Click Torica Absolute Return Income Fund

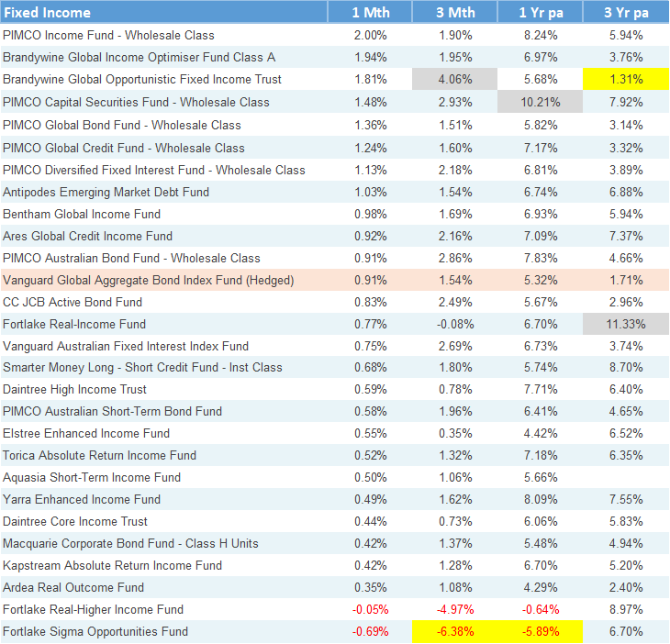pos(99,455)
